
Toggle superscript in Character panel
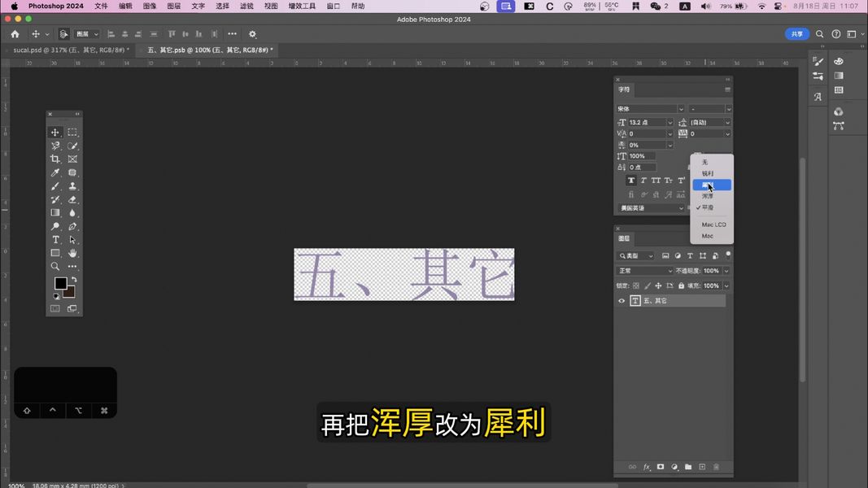(x=682, y=181)
